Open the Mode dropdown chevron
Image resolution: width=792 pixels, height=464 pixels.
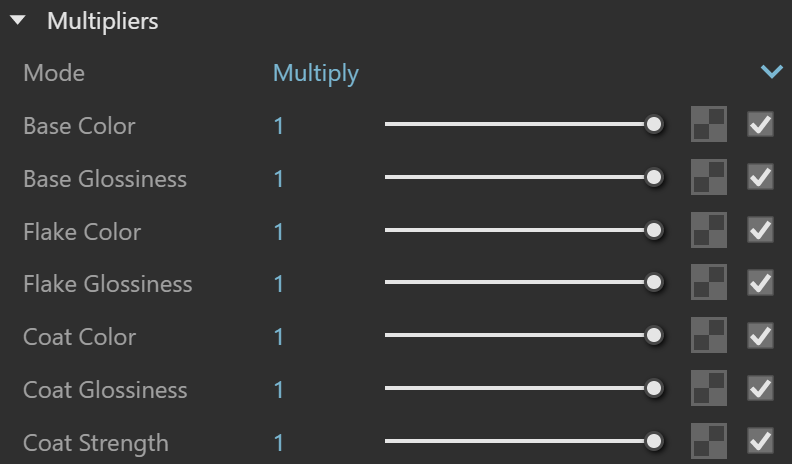point(772,72)
